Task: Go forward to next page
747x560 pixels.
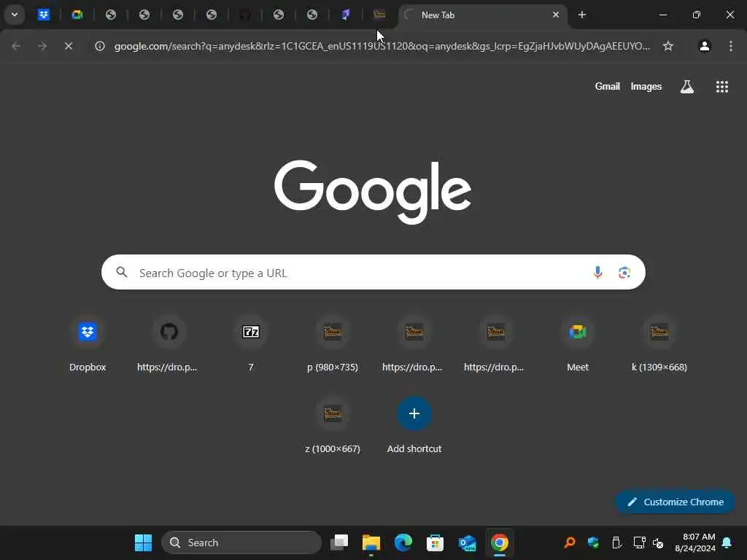Action: 42,46
